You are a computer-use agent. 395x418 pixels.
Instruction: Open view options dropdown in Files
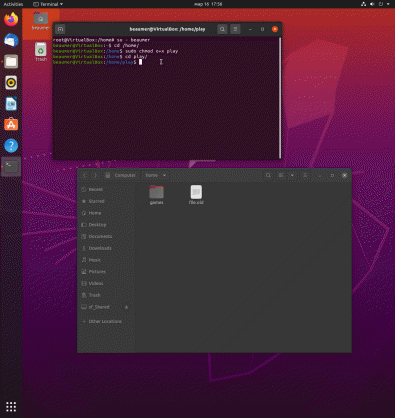click(292, 175)
